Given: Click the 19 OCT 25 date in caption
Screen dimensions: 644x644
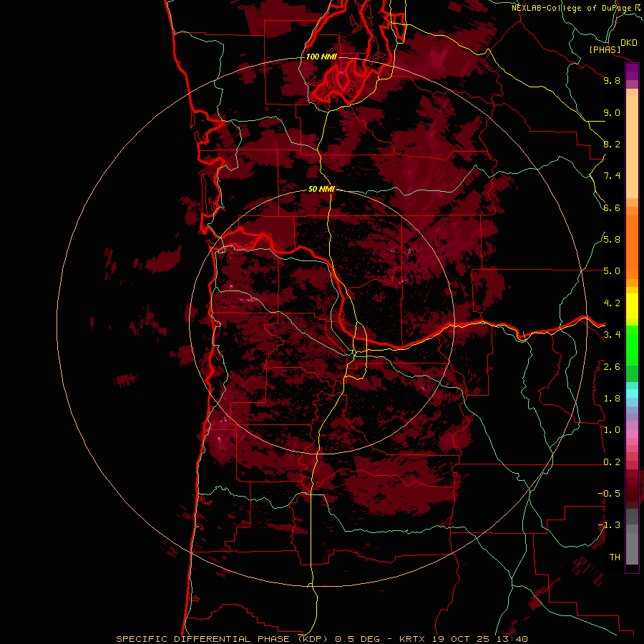Looking at the screenshot, I should pyautogui.click(x=461, y=639).
